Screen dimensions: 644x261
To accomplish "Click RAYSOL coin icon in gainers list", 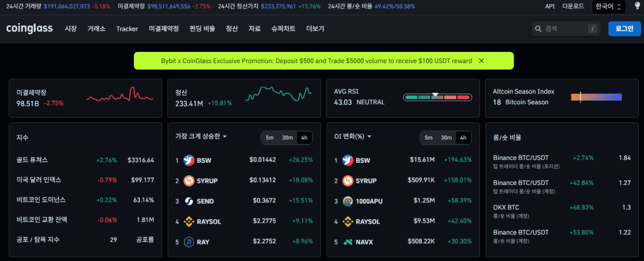I will [189, 221].
